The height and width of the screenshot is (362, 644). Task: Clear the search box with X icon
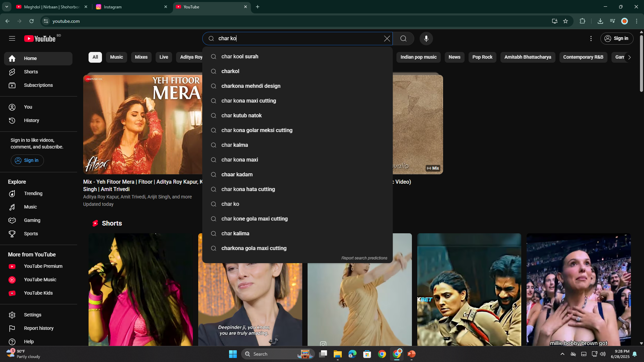pyautogui.click(x=387, y=39)
